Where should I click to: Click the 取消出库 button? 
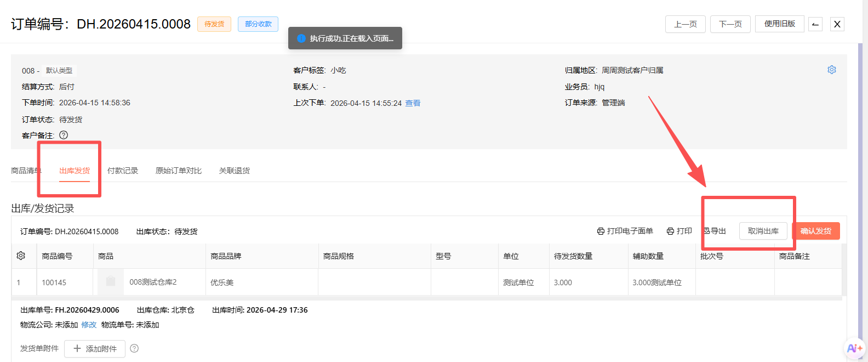pyautogui.click(x=763, y=231)
